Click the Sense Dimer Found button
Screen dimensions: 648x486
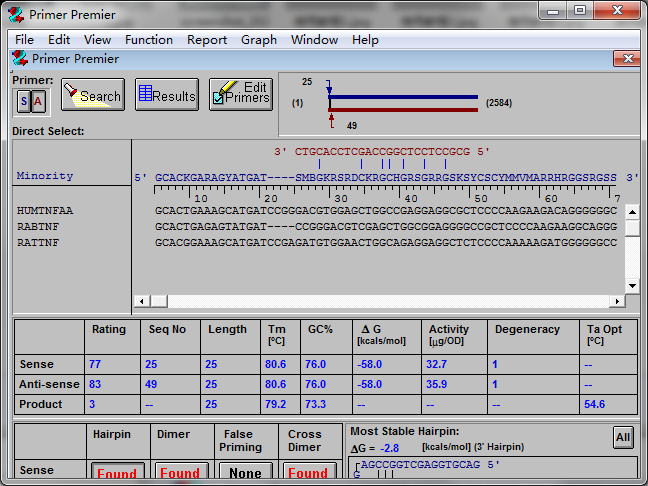pos(180,473)
